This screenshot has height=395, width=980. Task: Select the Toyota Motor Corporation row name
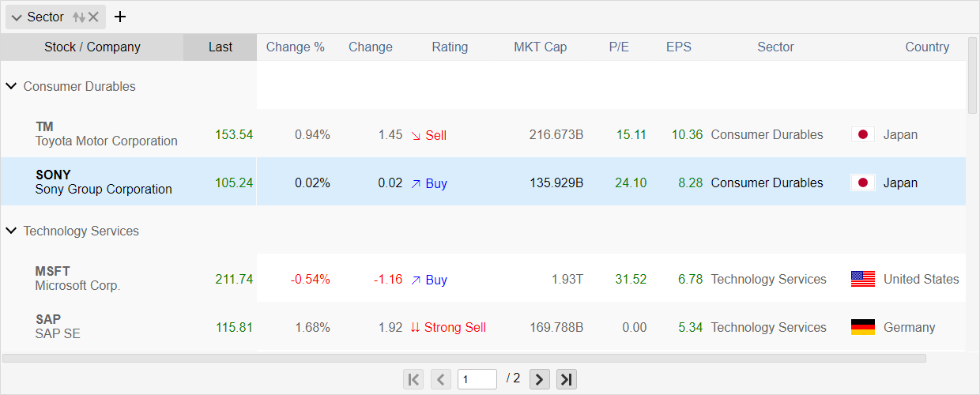pyautogui.click(x=107, y=141)
